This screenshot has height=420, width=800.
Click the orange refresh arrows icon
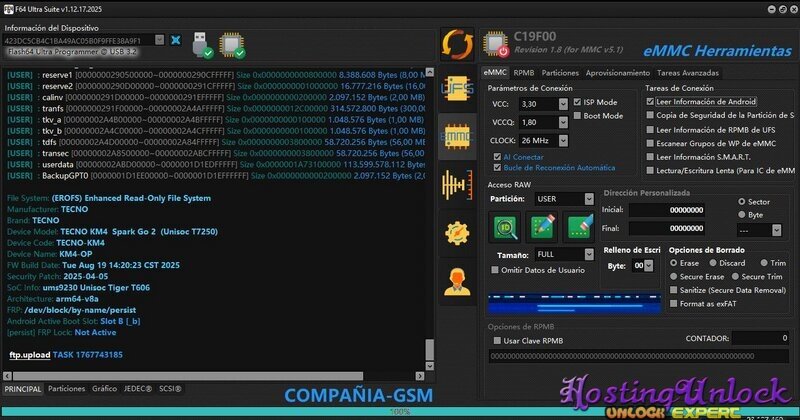click(x=457, y=46)
